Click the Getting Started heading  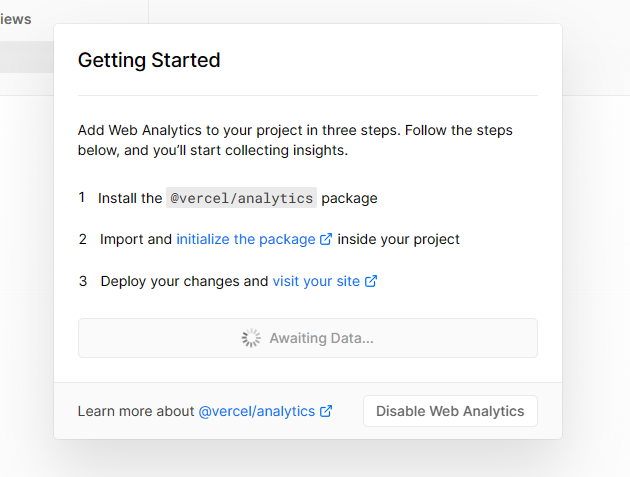pos(149,60)
